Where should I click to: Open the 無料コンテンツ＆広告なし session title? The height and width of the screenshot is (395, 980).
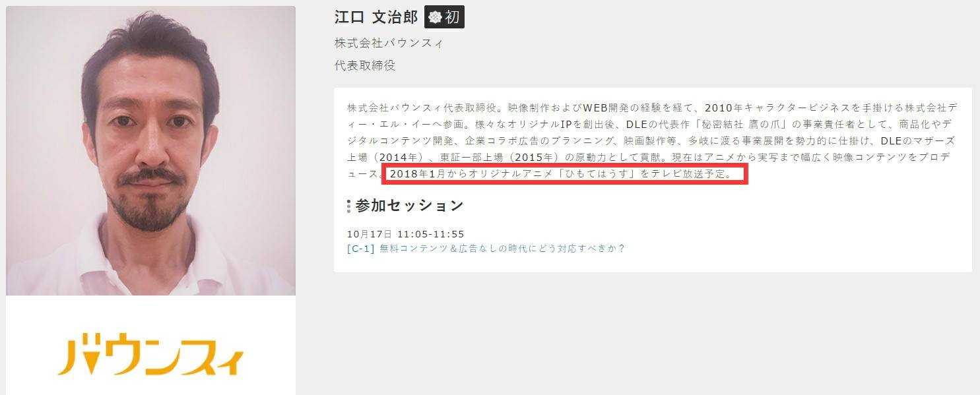point(502,249)
